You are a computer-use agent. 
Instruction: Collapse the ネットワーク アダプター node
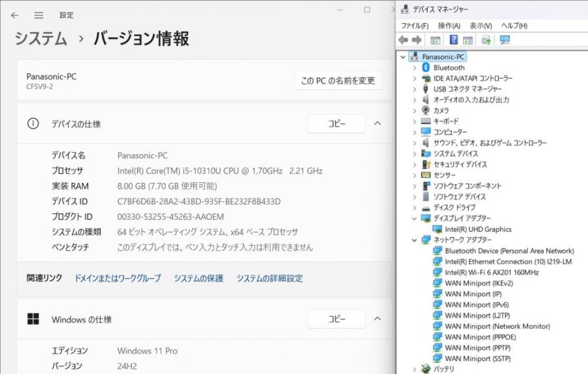(x=415, y=240)
